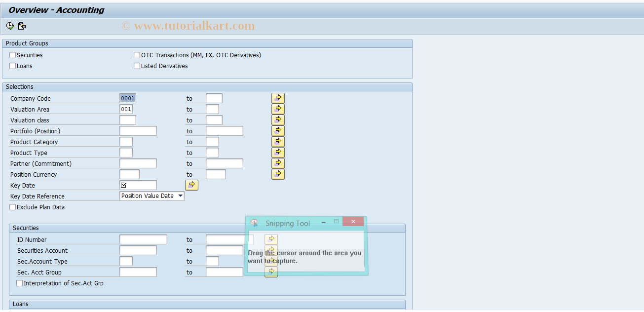Click the Position Currency from field
This screenshot has width=644, height=312.
129,174
